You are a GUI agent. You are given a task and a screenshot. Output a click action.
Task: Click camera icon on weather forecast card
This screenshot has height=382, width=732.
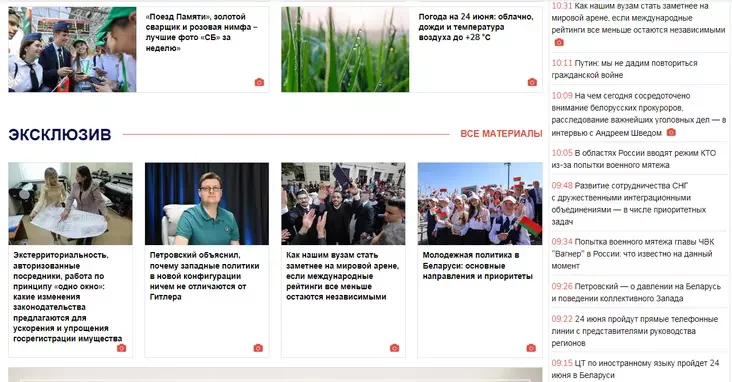tap(532, 82)
